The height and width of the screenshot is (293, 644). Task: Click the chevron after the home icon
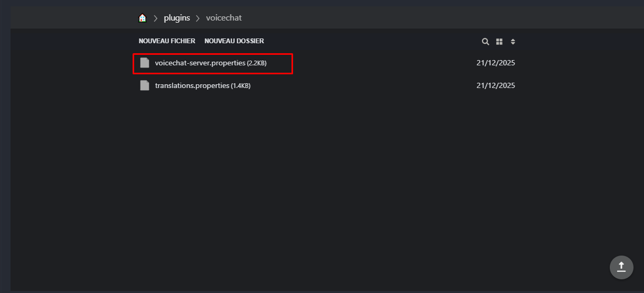pos(156,18)
